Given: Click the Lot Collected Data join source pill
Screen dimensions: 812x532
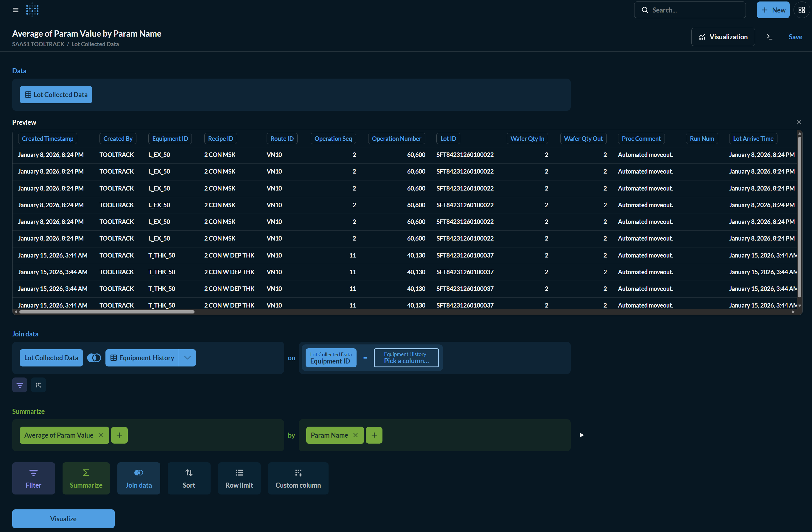Looking at the screenshot, I should (51, 358).
